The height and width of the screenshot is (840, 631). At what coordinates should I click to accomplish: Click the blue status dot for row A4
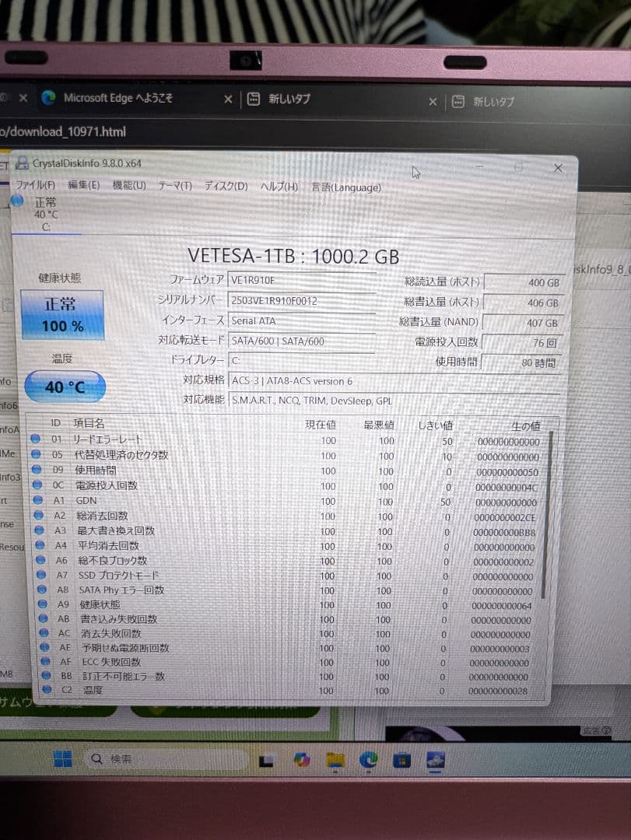click(40, 544)
